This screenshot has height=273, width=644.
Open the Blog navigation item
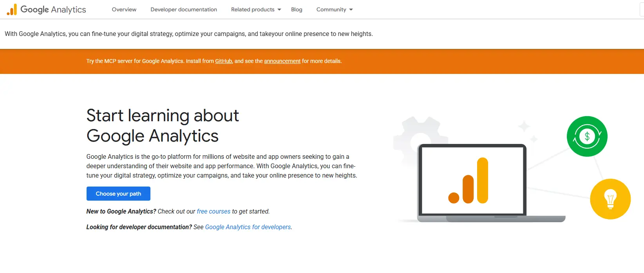[297, 10]
